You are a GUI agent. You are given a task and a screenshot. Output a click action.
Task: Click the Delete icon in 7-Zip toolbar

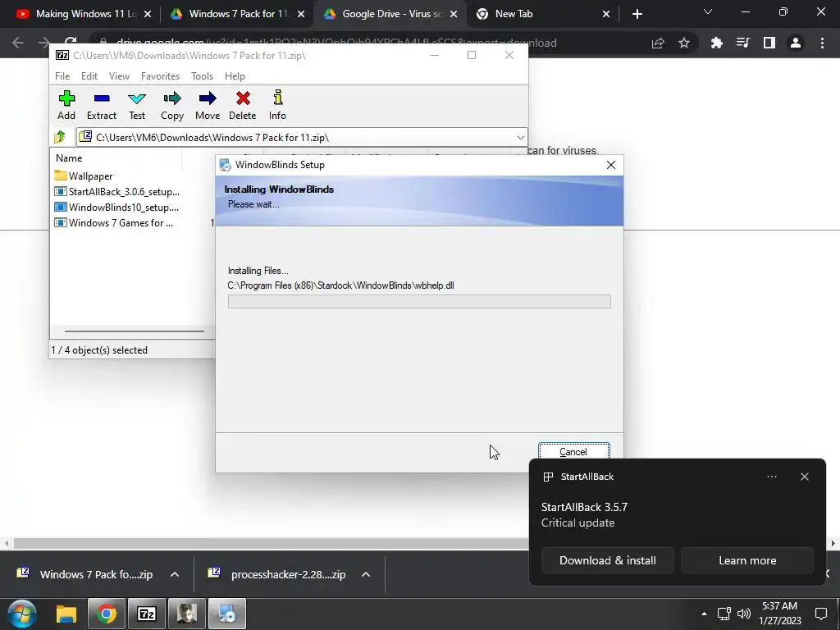[x=243, y=105]
